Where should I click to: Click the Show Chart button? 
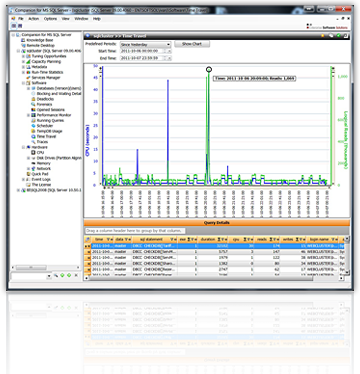pyautogui.click(x=192, y=44)
